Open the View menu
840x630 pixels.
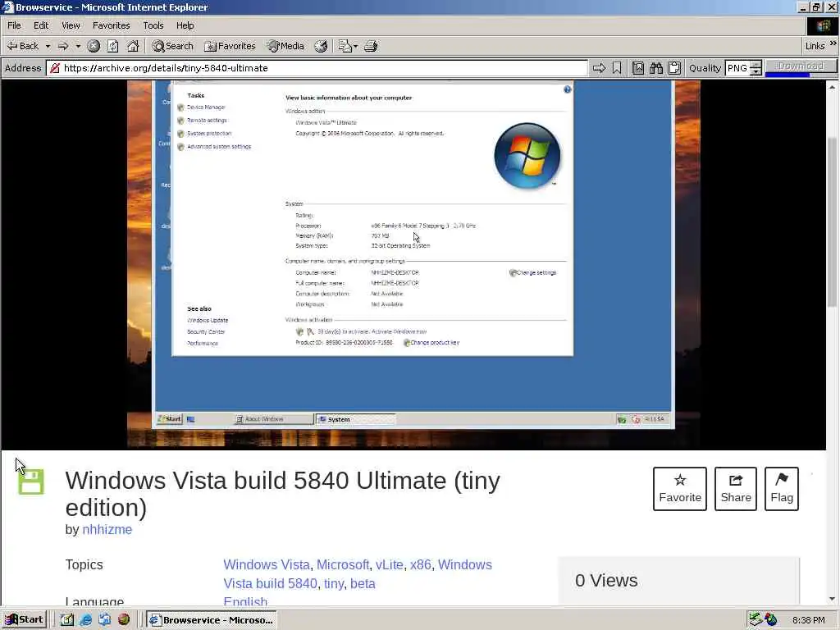point(71,25)
